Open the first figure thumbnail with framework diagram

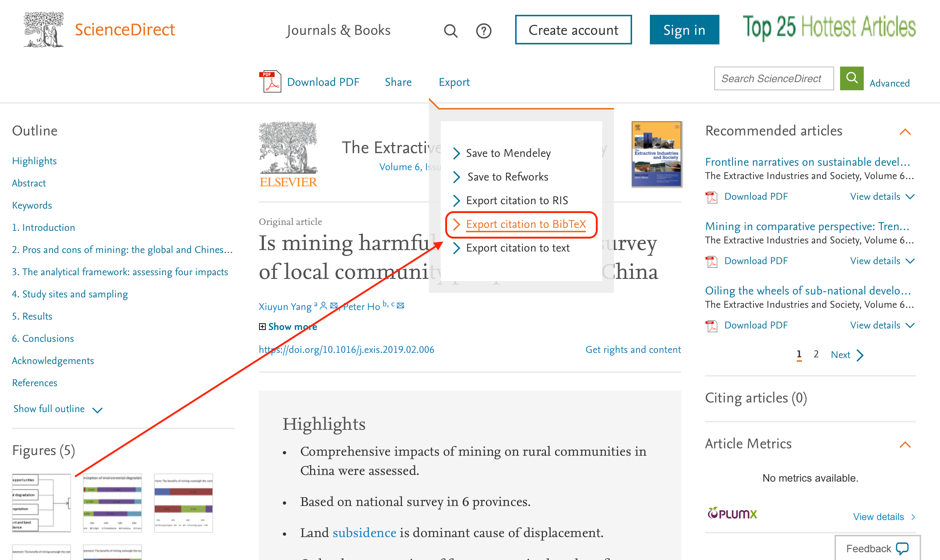point(41,503)
